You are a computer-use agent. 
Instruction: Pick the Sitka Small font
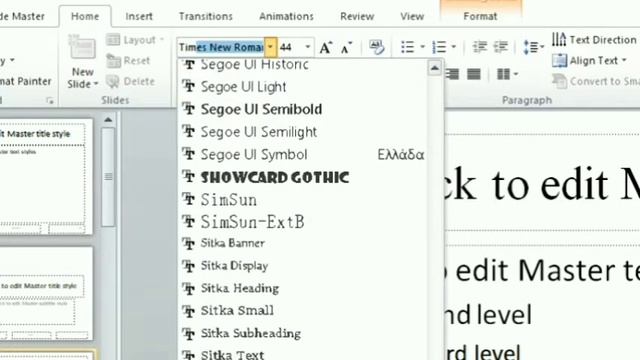(x=302, y=311)
